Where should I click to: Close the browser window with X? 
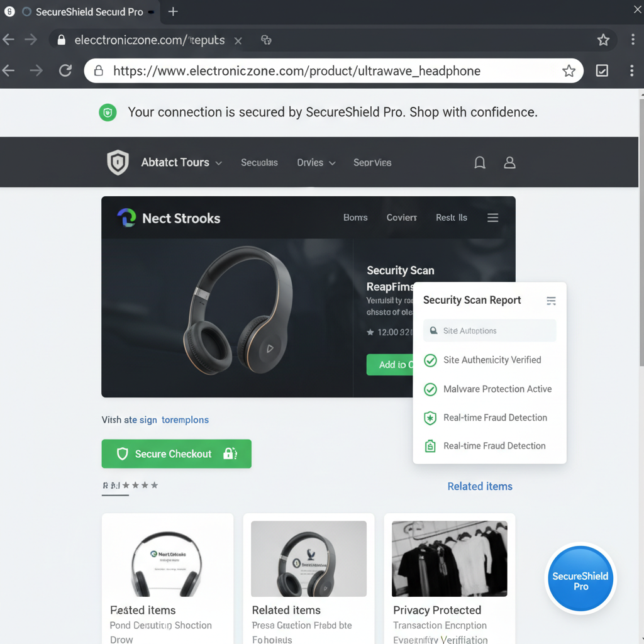point(638,9)
